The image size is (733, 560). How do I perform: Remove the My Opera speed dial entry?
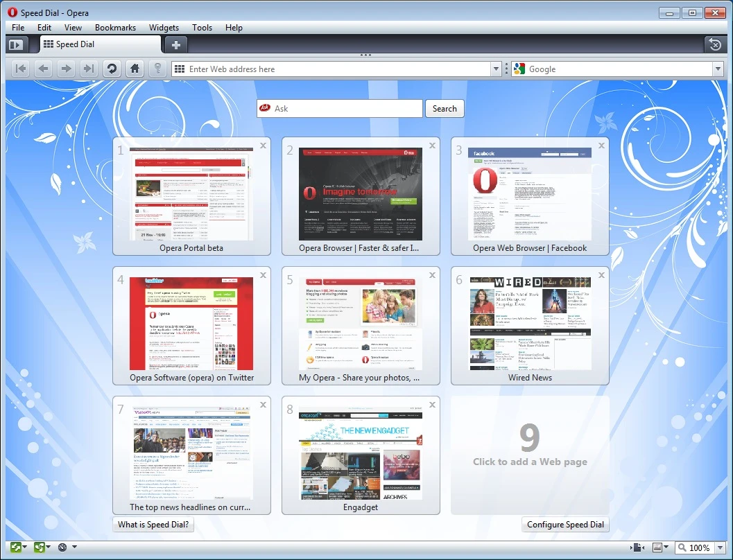tap(433, 275)
